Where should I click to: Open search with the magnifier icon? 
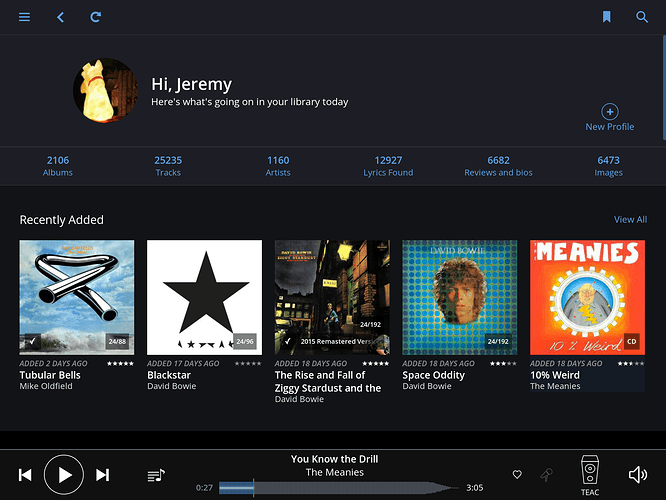pos(641,17)
